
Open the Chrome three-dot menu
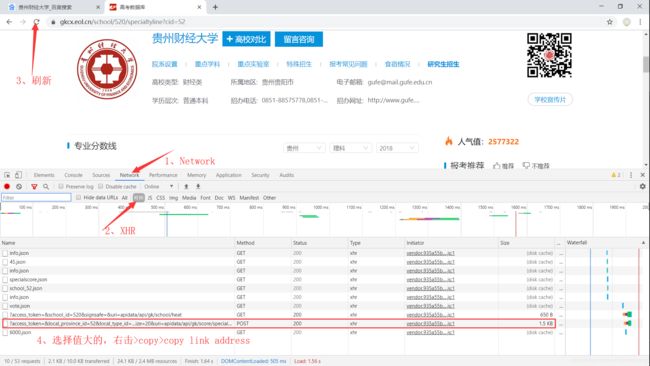[x=641, y=22]
